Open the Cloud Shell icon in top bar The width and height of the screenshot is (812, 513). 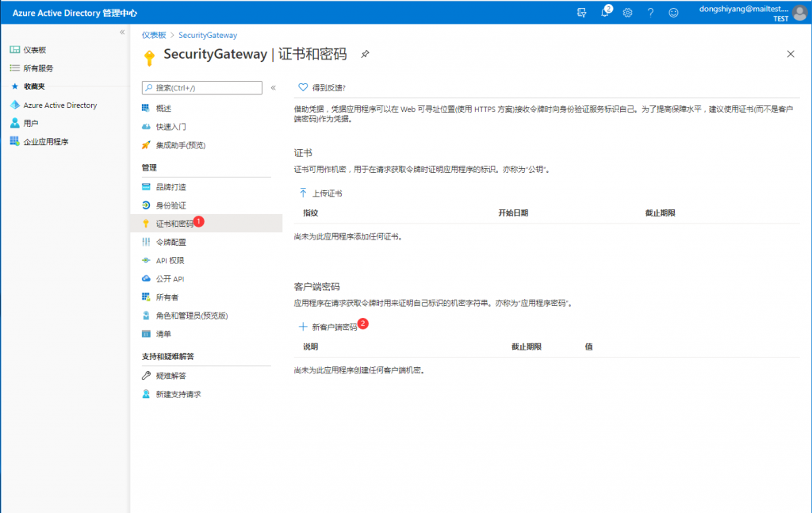pyautogui.click(x=581, y=13)
